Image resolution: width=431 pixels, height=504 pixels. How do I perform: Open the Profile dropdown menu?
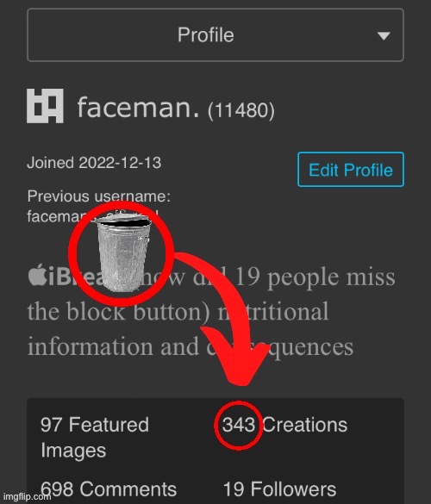pyautogui.click(x=215, y=35)
